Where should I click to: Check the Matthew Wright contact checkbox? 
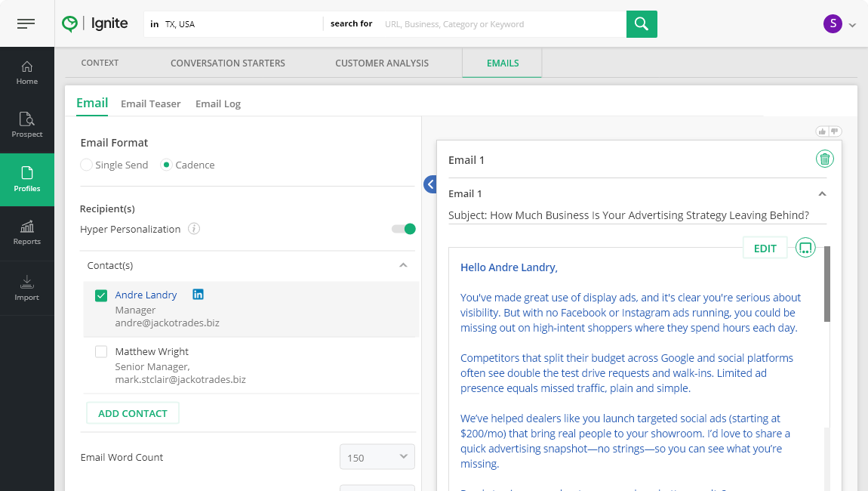point(101,352)
